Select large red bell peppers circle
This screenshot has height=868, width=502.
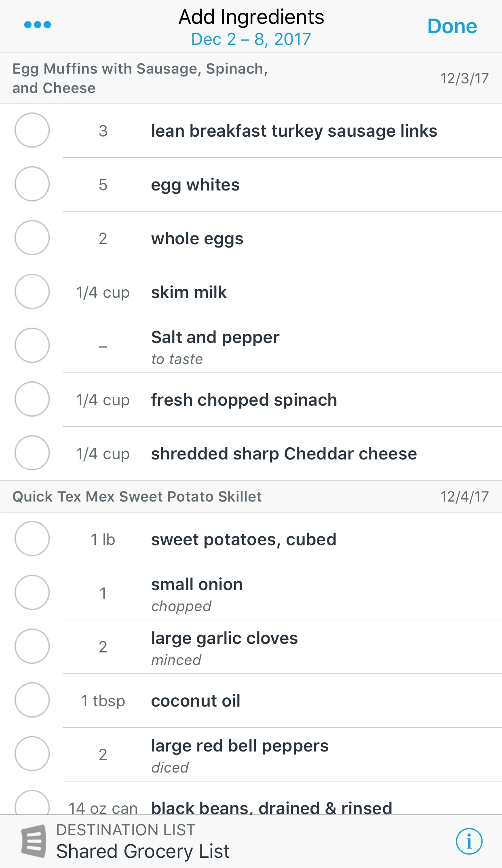[32, 754]
